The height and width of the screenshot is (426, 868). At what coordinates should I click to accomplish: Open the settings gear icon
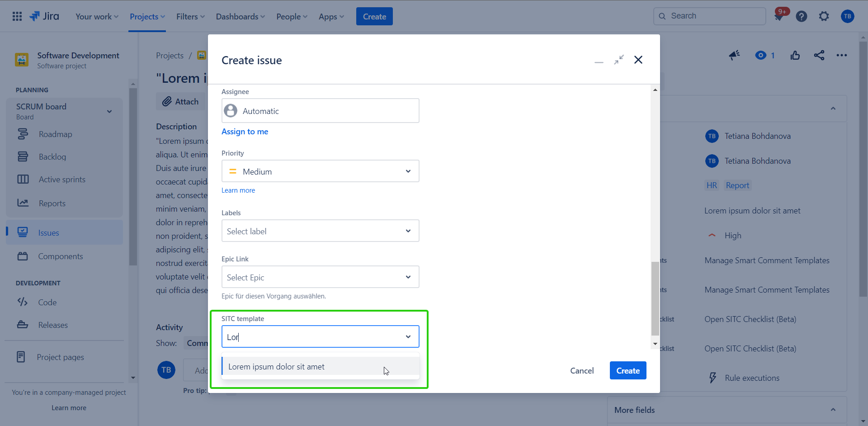tap(824, 17)
